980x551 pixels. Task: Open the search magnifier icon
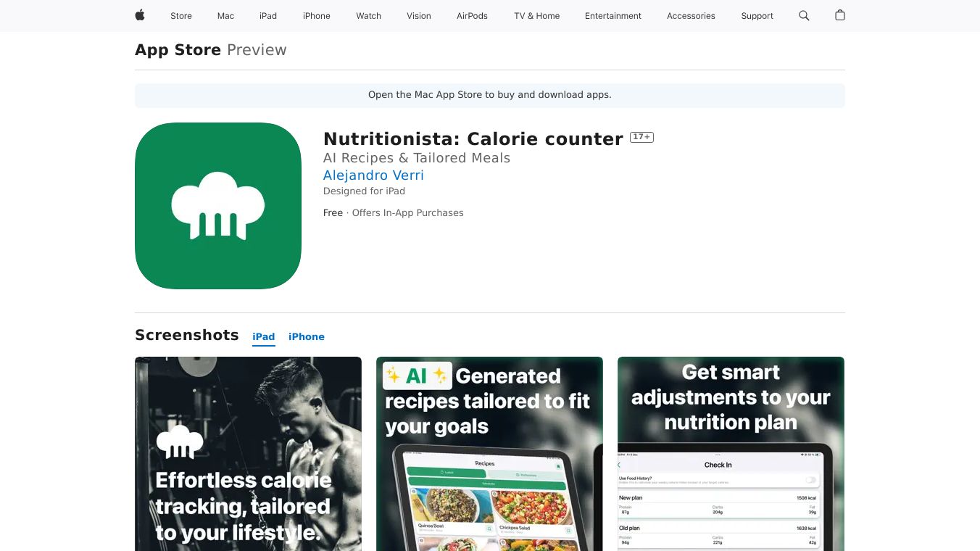pos(804,15)
